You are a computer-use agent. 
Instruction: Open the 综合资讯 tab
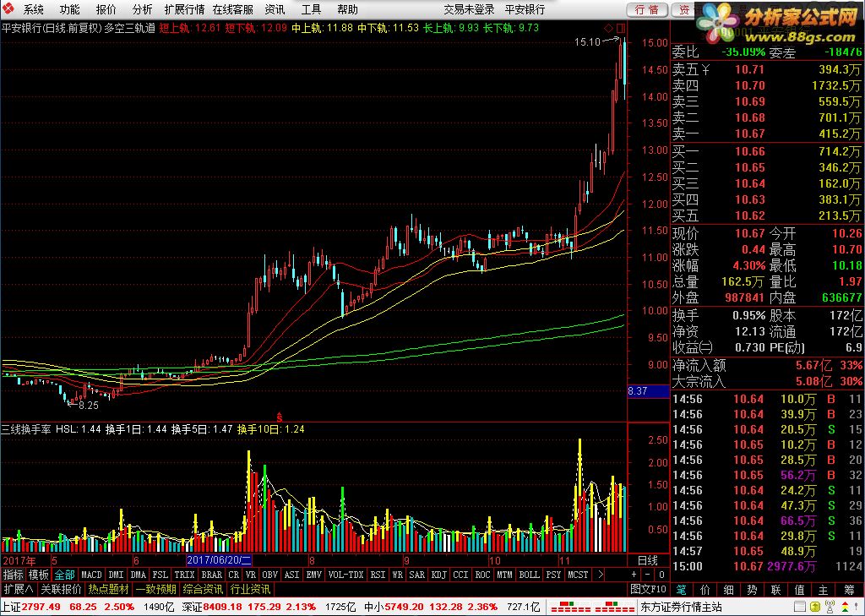[204, 590]
